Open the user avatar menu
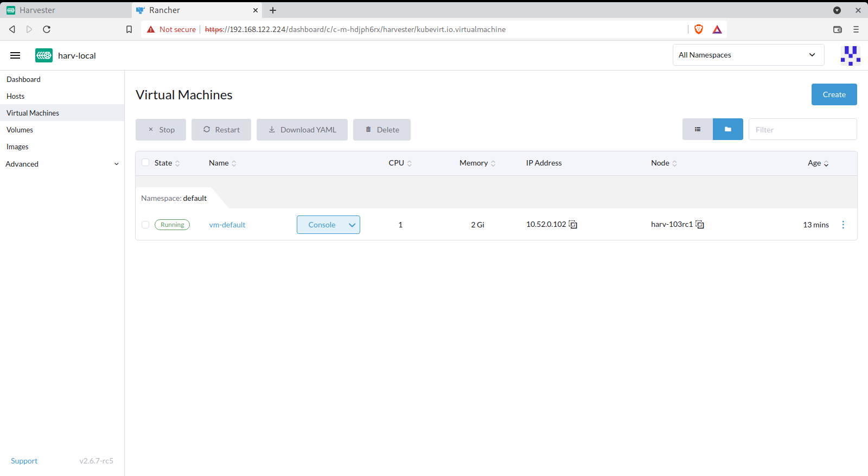868x476 pixels. (850, 55)
